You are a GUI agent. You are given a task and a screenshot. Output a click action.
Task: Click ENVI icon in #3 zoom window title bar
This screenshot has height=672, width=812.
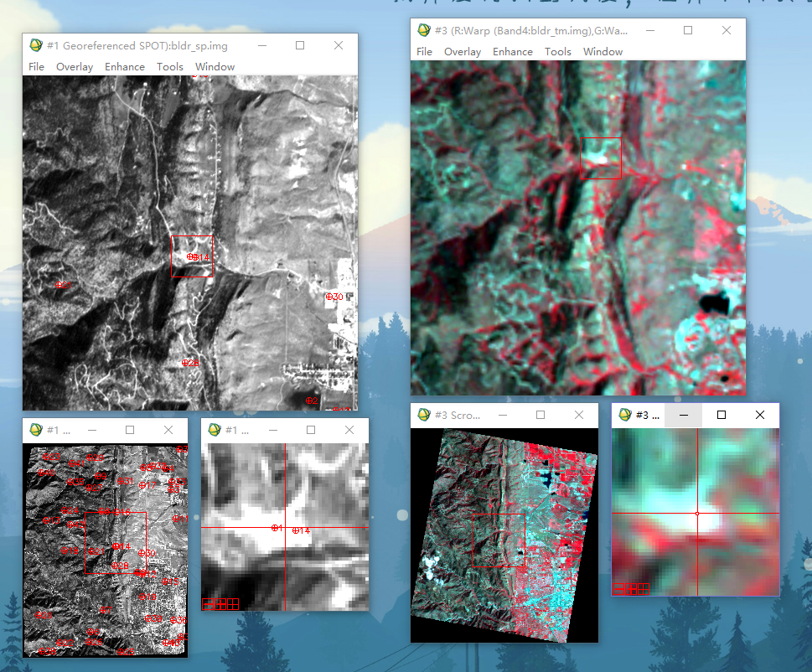[625, 415]
